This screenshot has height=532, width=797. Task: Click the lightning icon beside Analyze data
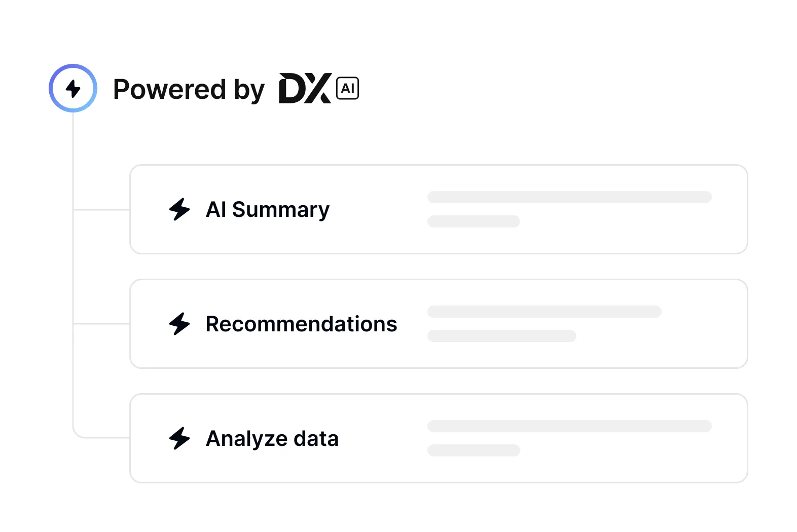click(x=179, y=438)
